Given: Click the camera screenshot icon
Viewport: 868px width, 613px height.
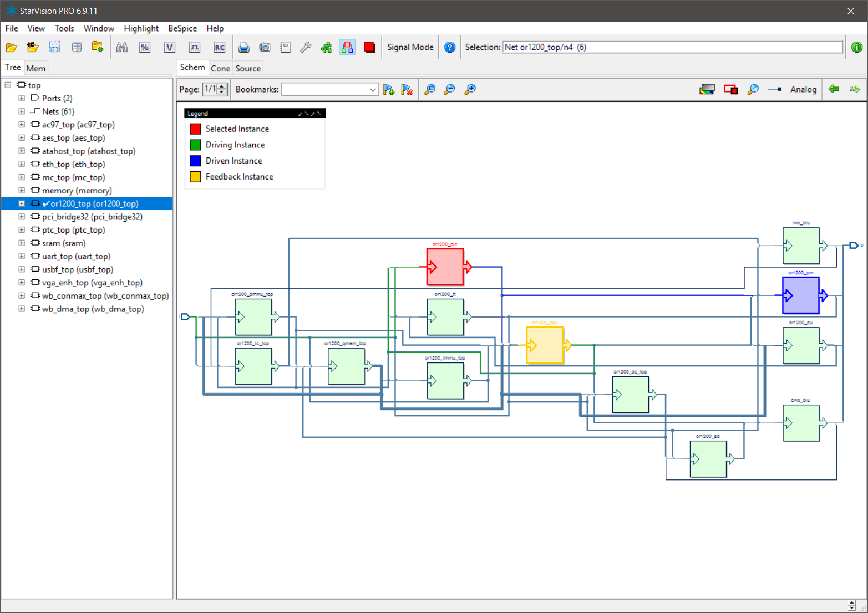Looking at the screenshot, I should pos(265,48).
